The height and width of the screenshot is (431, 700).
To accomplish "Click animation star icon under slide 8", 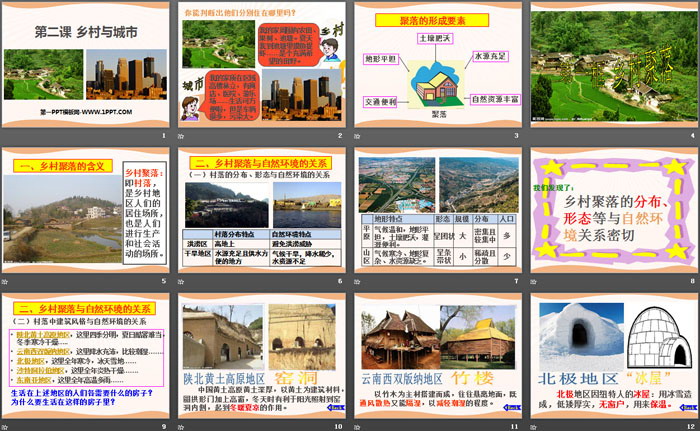I will coord(533,281).
